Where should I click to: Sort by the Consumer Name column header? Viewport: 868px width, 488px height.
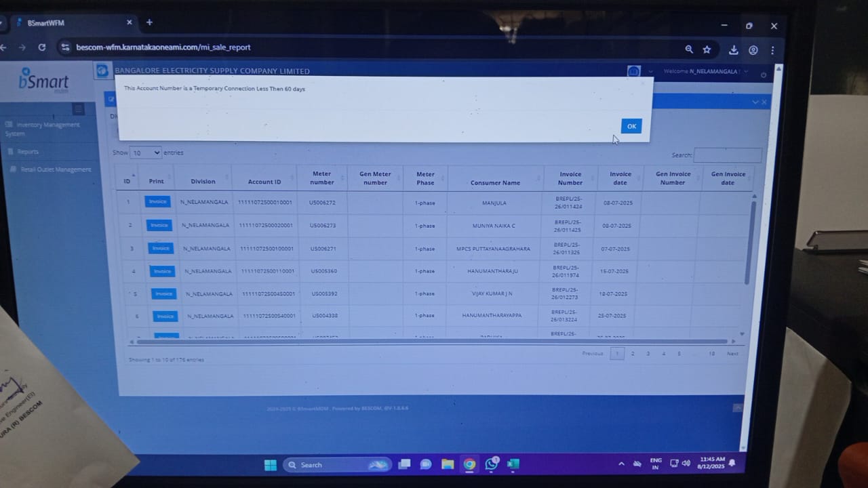(x=495, y=182)
